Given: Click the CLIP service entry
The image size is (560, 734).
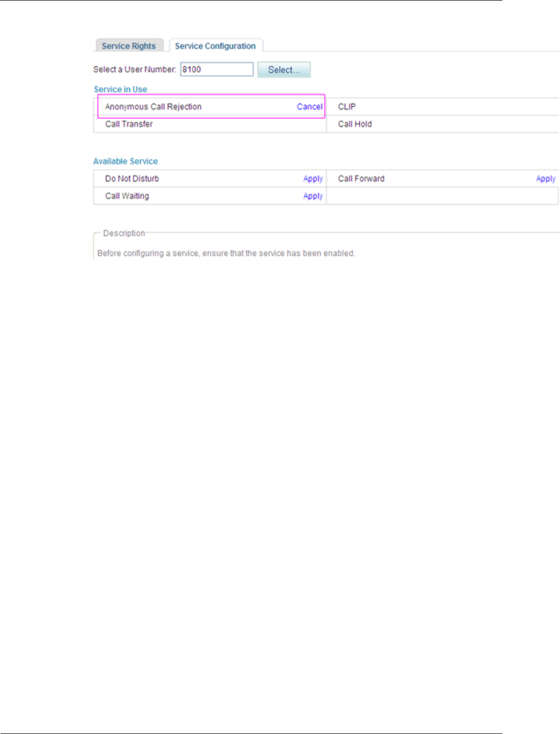Looking at the screenshot, I should tap(347, 106).
